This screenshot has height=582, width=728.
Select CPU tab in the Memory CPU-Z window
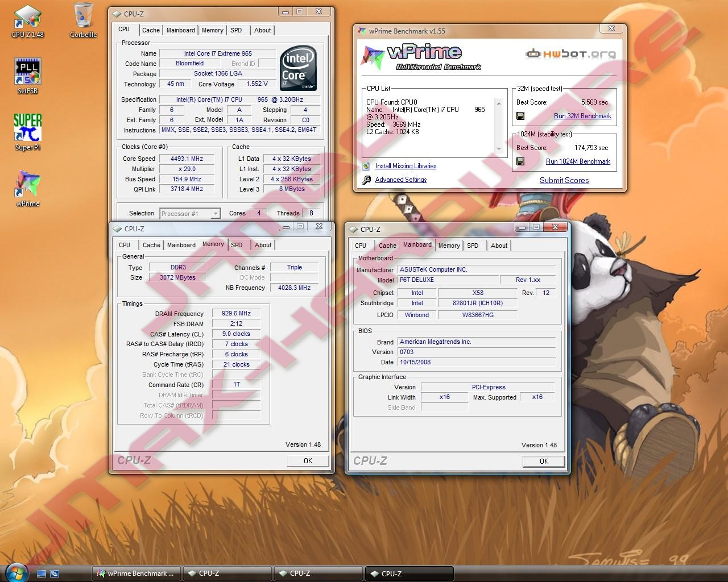pyautogui.click(x=125, y=245)
